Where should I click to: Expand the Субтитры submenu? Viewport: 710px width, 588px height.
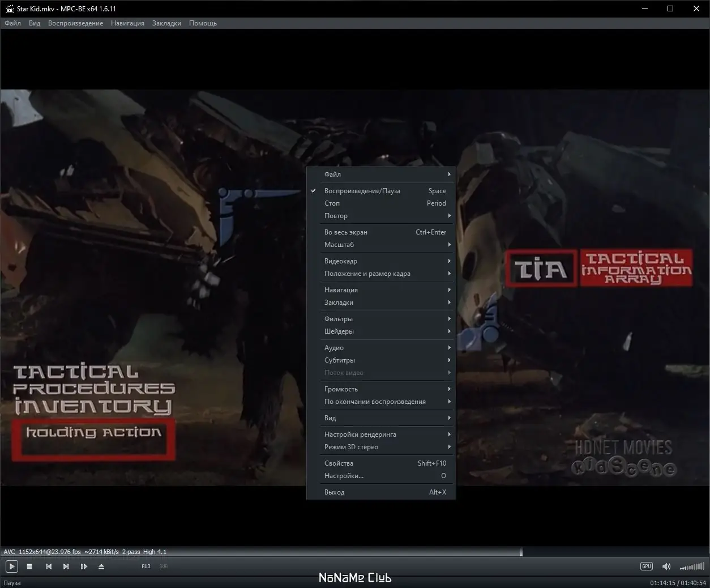tap(381, 360)
